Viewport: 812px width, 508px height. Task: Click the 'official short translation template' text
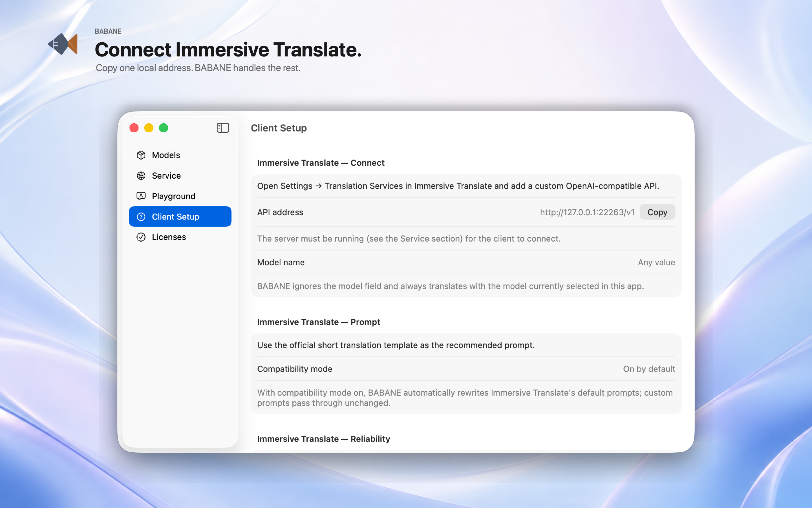coord(396,345)
